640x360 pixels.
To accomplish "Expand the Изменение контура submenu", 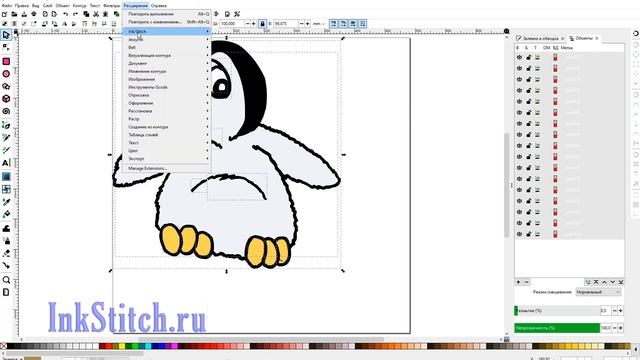I will coord(167,71).
